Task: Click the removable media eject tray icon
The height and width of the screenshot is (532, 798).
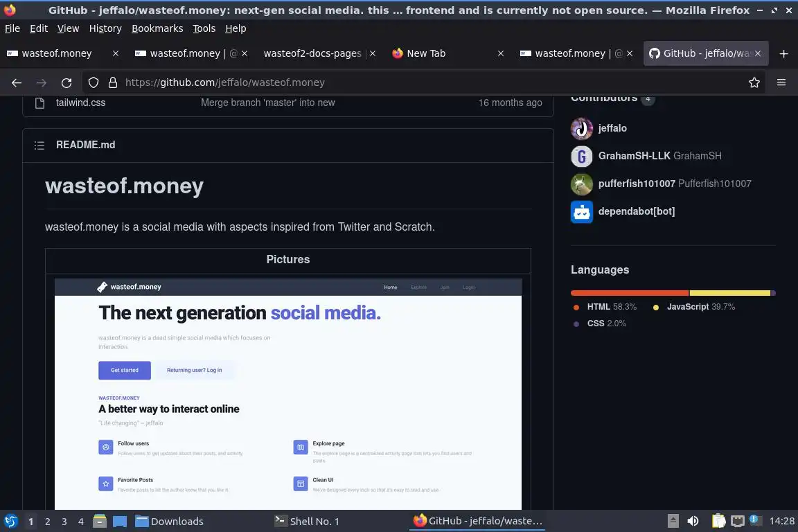Action: [x=673, y=521]
